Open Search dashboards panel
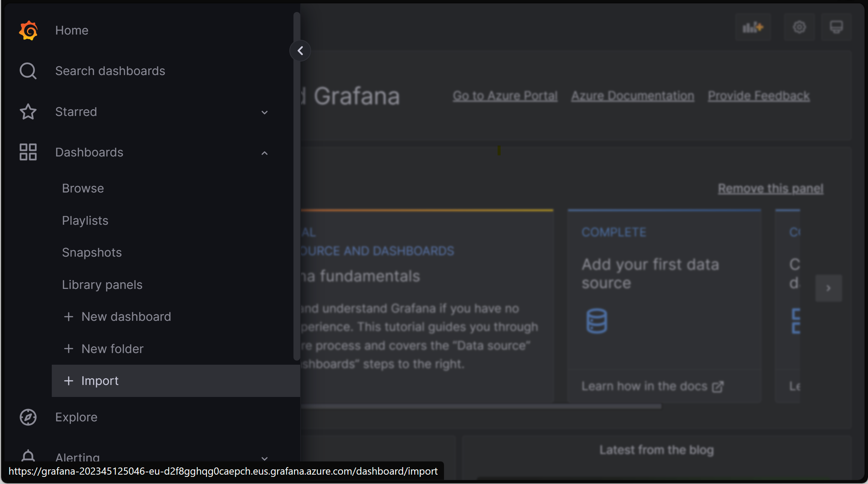868x484 pixels. (x=110, y=70)
